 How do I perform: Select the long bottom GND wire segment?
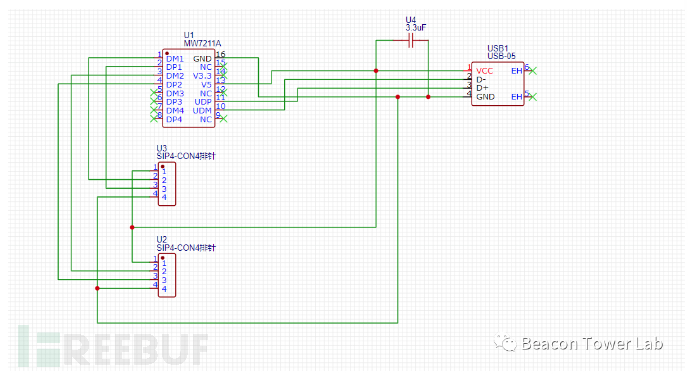point(247,323)
